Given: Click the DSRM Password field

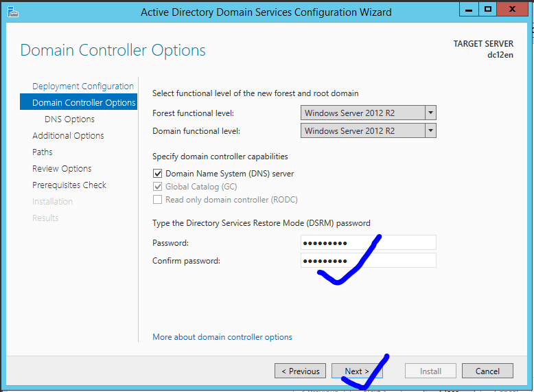Looking at the screenshot, I should click(x=368, y=243).
